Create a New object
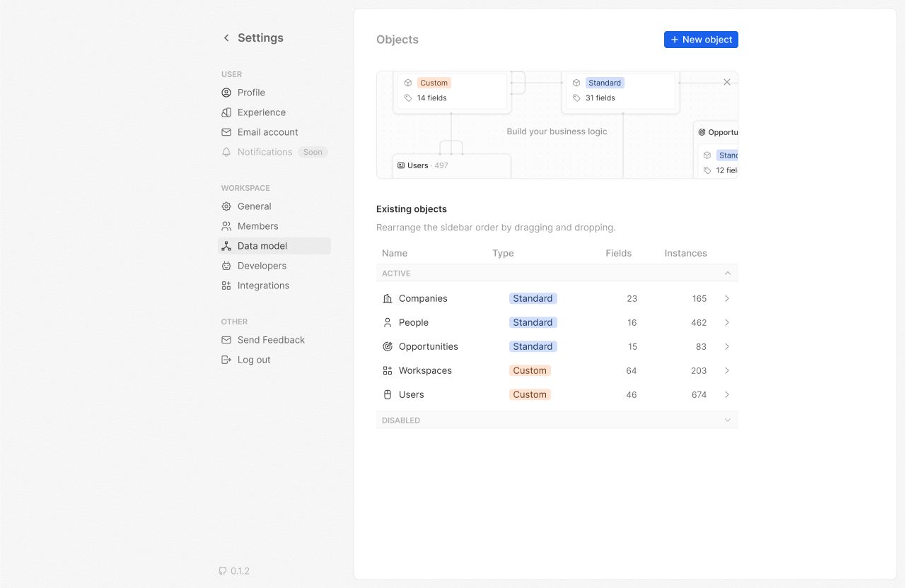This screenshot has width=906, height=588. [x=700, y=40]
